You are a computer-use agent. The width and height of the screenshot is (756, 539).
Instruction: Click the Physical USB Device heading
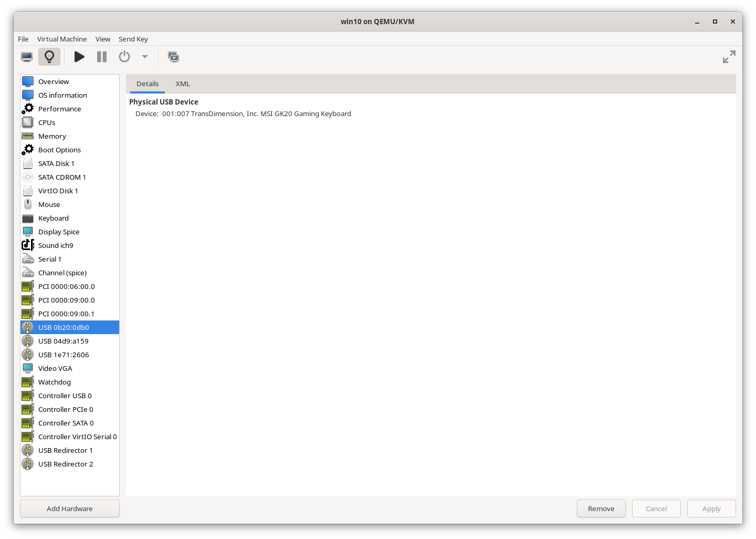click(x=164, y=102)
